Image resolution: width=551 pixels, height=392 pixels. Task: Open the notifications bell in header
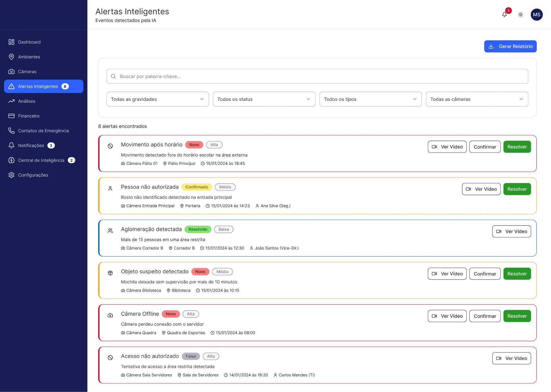(x=504, y=14)
